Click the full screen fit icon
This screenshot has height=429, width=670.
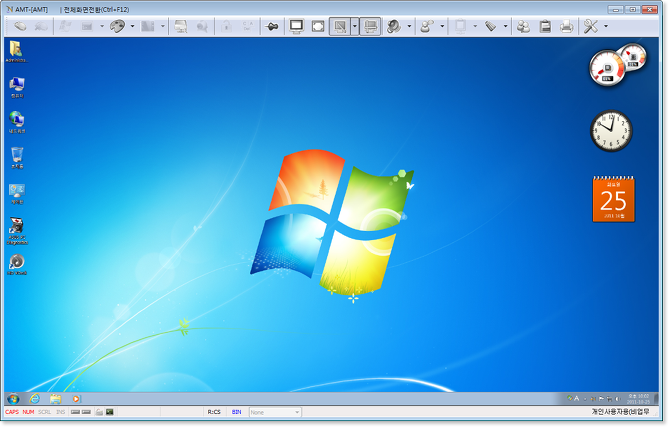[x=318, y=26]
